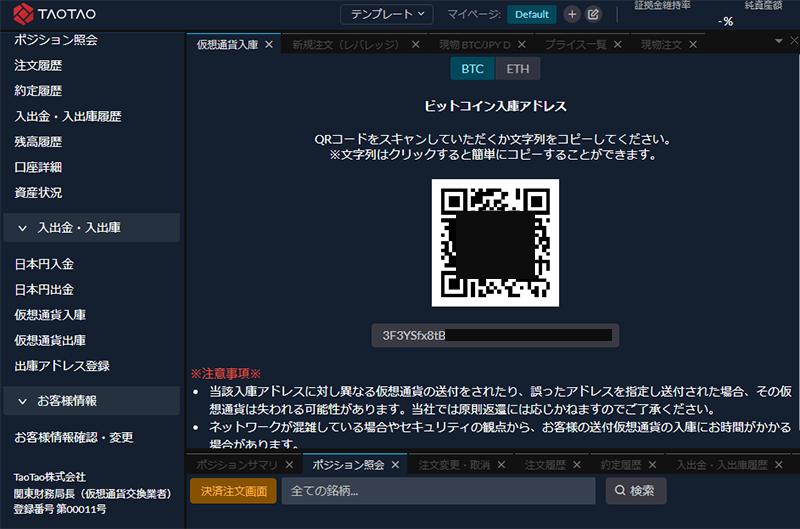Click the edit My Page pencil icon
Image resolution: width=800 pixels, height=529 pixels.
593,14
